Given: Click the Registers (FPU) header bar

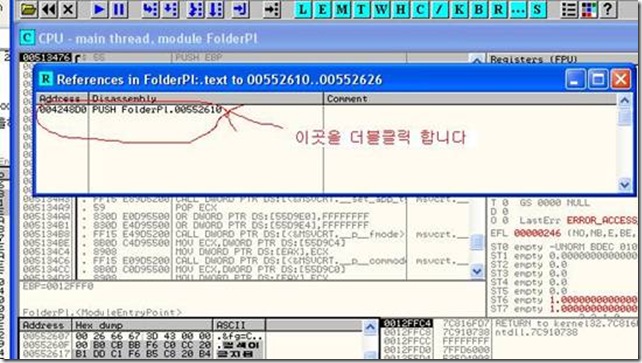Looking at the screenshot, I should 562,59.
